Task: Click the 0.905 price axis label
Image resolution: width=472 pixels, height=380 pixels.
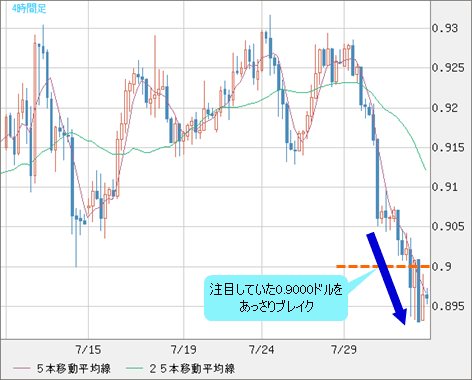Action: [448, 227]
